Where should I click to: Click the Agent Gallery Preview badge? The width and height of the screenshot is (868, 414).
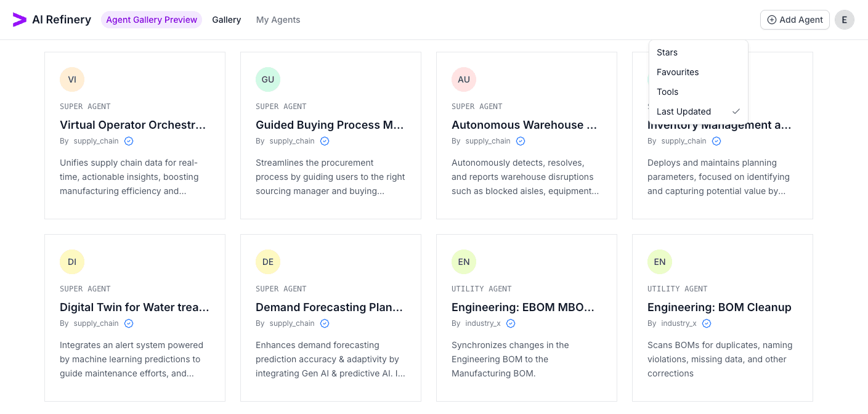coord(152,20)
